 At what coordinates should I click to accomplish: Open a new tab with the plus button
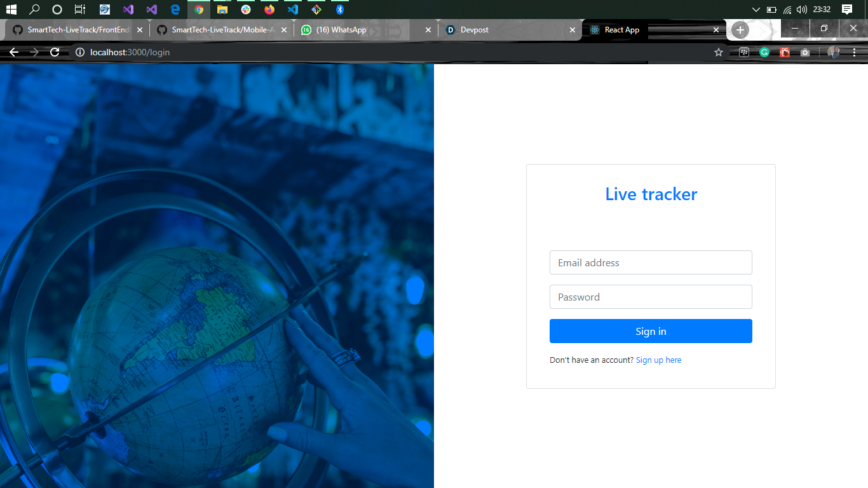point(740,30)
